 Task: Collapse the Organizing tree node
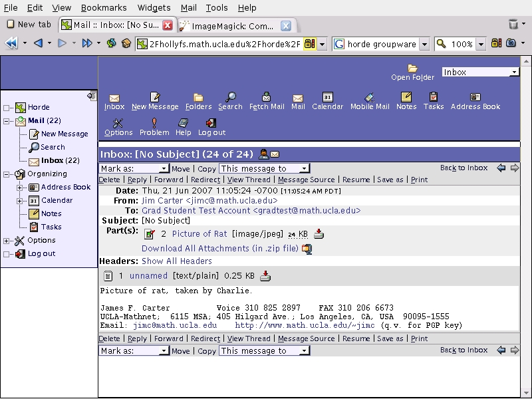click(x=7, y=174)
